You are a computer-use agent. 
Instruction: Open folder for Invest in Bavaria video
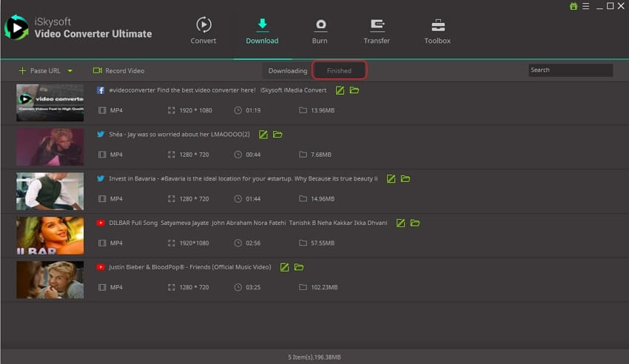coord(406,179)
